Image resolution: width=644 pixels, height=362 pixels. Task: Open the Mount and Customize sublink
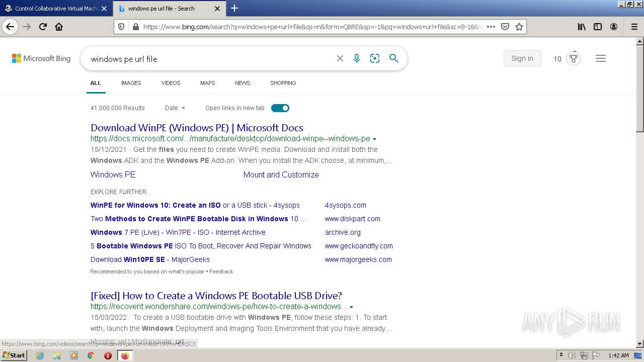(x=281, y=174)
